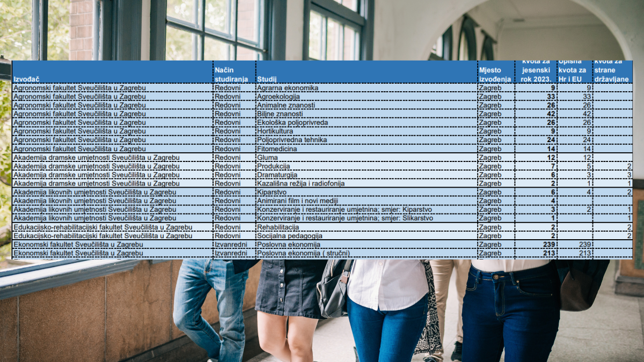
Task: Select autumn quota 239 for Poslovna ekonomija
Action: pos(536,244)
